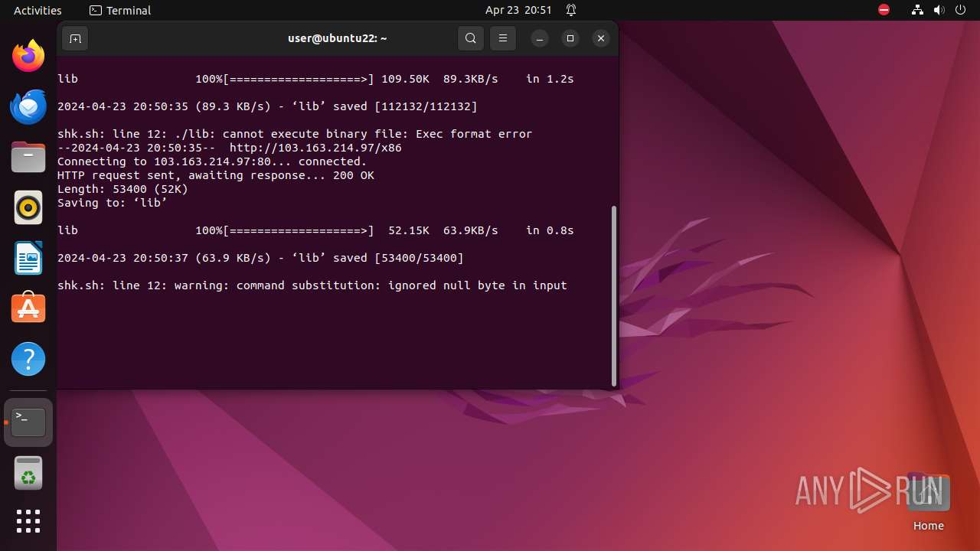Launch Rhythmbox music player
This screenshot has width=980, height=551.
pos(28,207)
